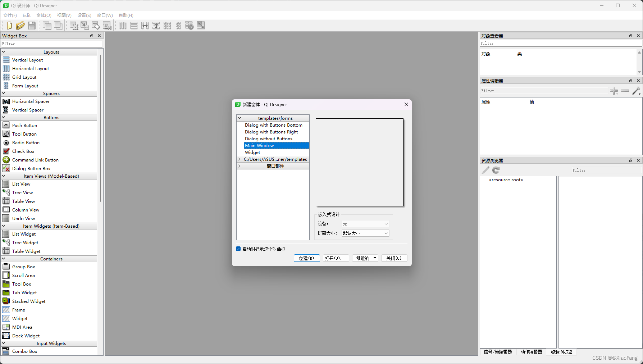Select Radio Button widget item
Screen dimensions: 643x364
tap(26, 142)
